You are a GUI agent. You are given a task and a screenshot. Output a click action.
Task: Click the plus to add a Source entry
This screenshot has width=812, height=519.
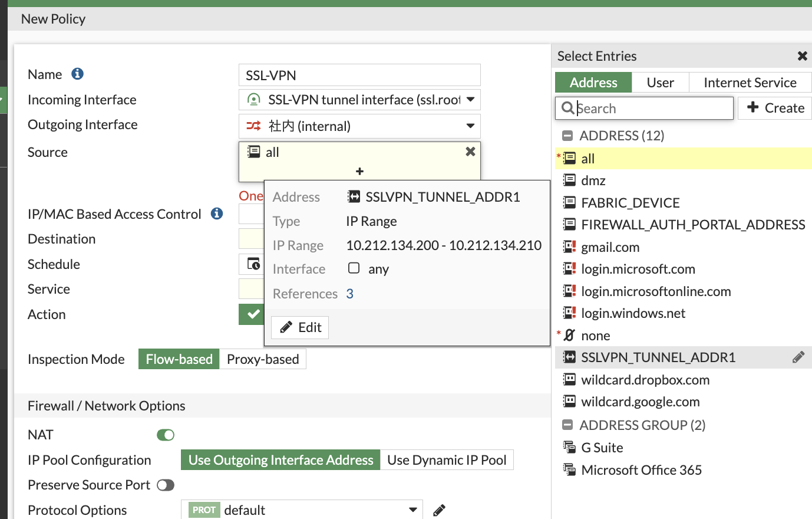click(x=359, y=171)
